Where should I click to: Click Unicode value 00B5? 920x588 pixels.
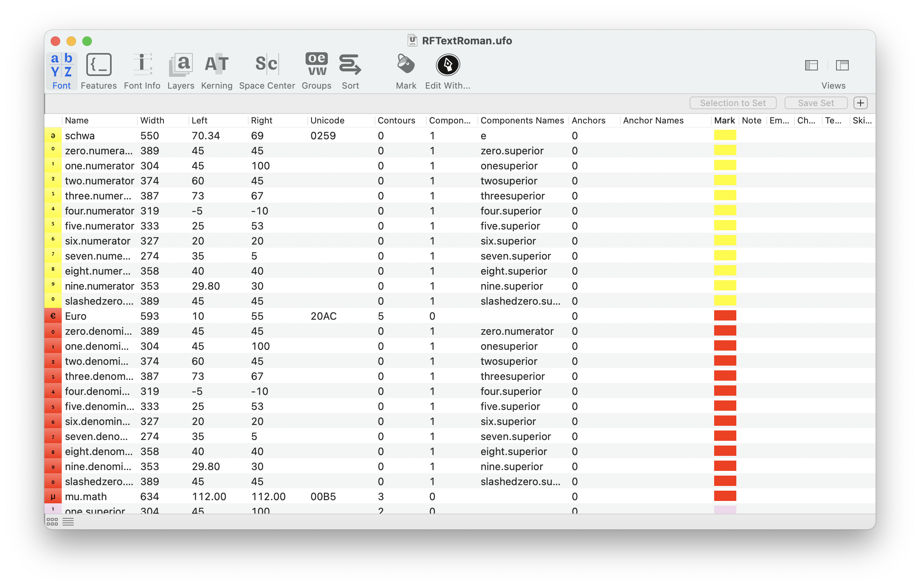[323, 497]
